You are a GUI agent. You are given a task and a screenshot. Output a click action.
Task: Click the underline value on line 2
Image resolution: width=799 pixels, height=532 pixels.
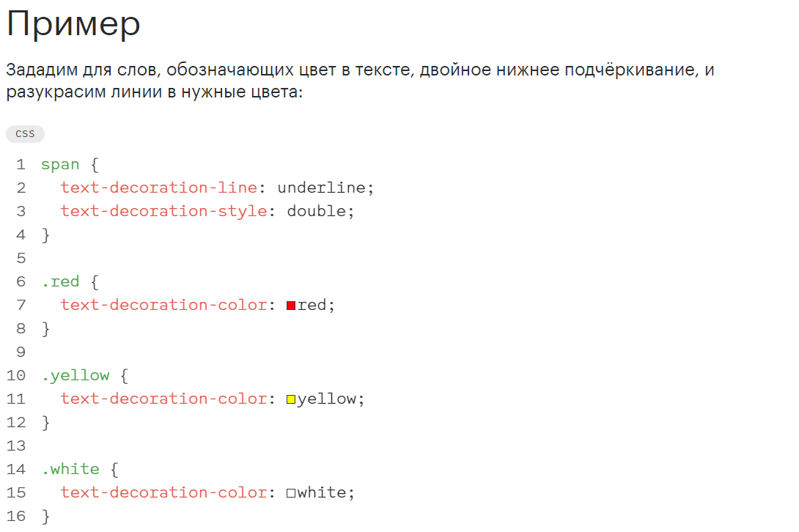pyautogui.click(x=322, y=188)
